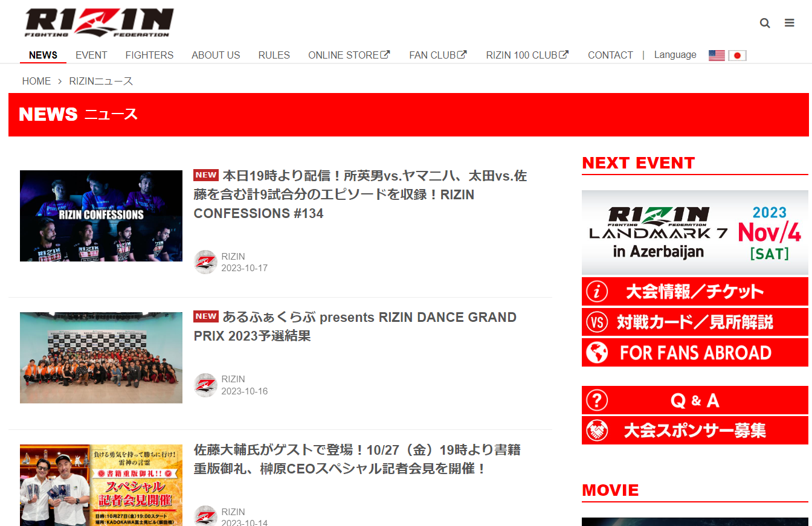Click the RIZIN Fighting Federation logo
The height and width of the screenshot is (526, 812).
tap(100, 23)
